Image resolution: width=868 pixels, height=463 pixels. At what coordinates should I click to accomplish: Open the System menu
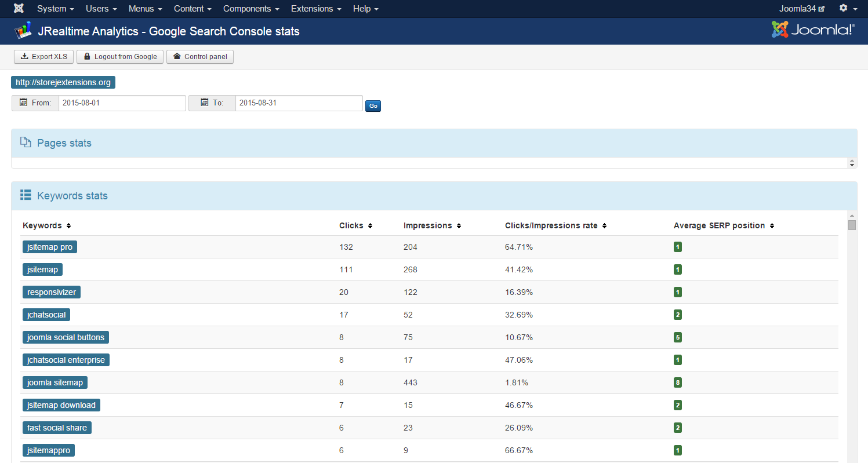click(x=55, y=9)
